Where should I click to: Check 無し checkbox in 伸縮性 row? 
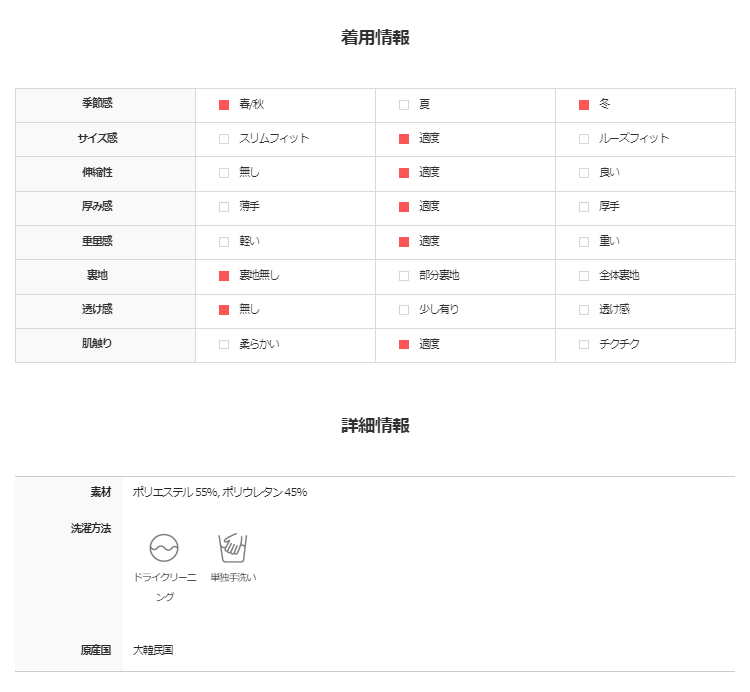click(x=224, y=173)
